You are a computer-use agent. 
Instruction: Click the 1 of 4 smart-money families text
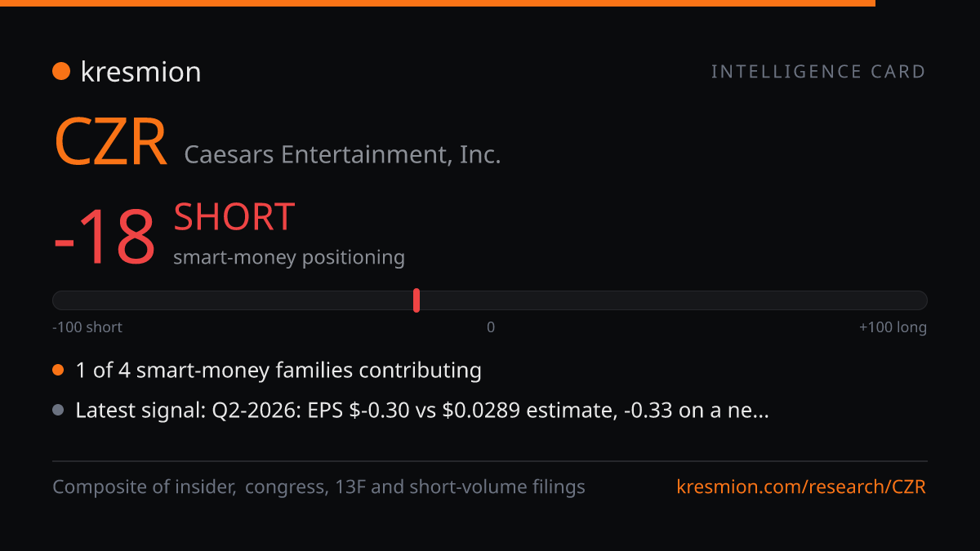pyautogui.click(x=278, y=371)
